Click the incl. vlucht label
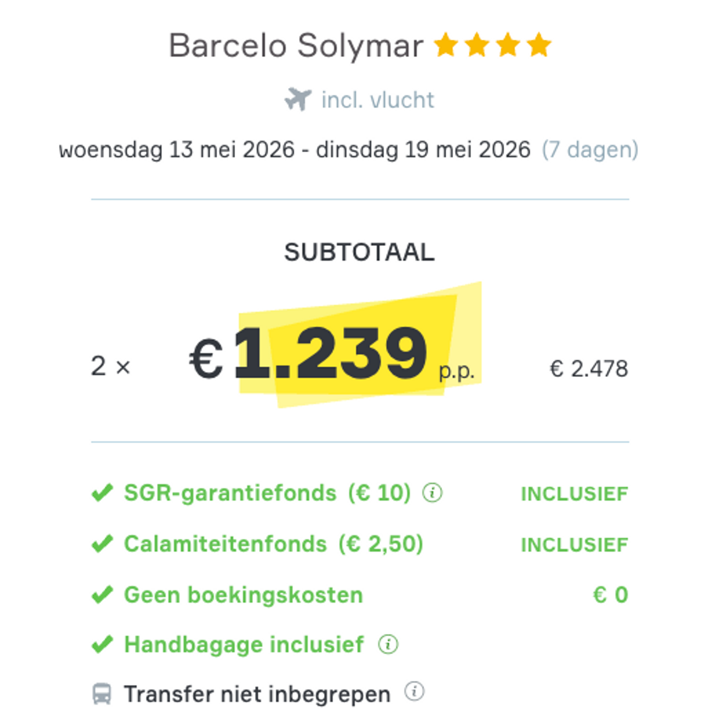 (x=378, y=100)
